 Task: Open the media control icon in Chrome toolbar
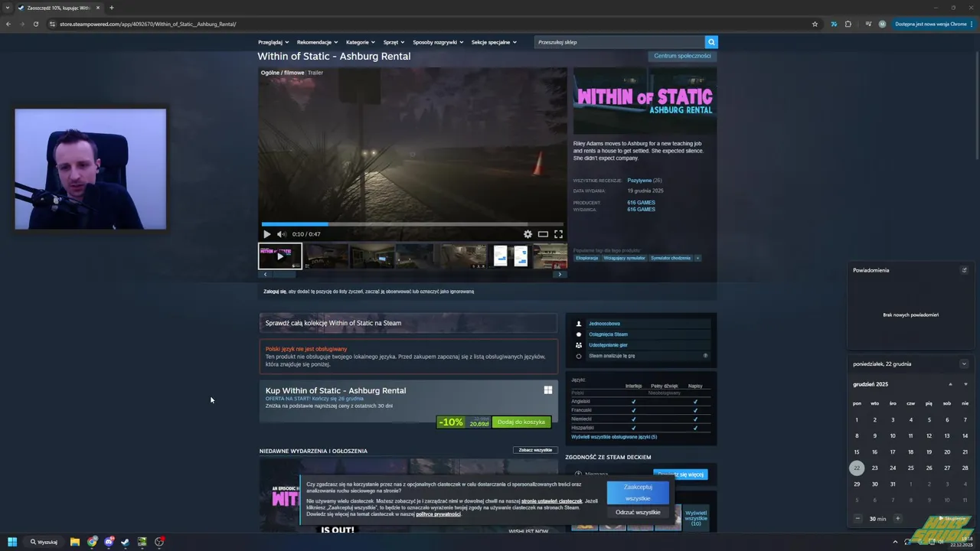[867, 24]
